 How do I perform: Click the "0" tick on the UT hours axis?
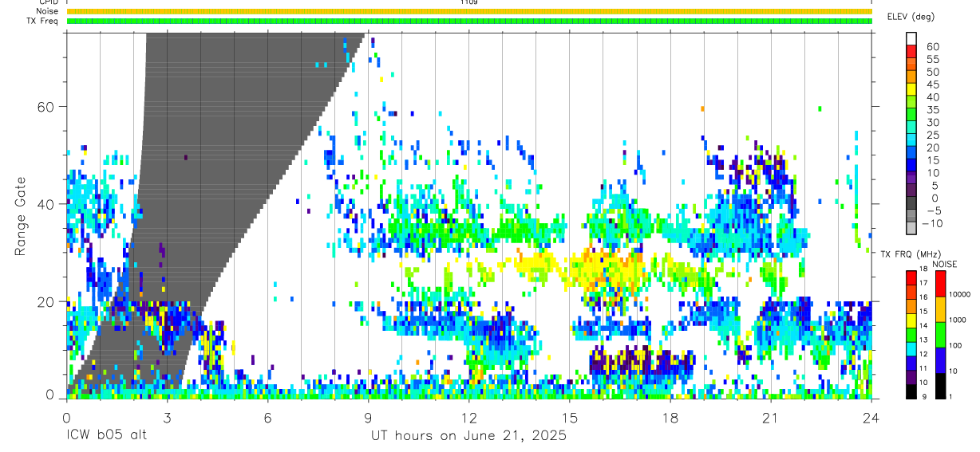coord(66,418)
